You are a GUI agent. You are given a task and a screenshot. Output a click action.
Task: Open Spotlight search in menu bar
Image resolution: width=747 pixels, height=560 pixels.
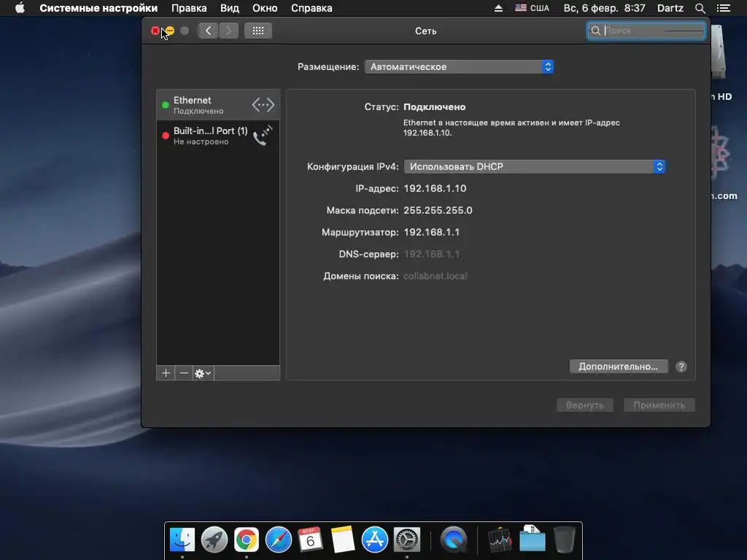point(700,8)
